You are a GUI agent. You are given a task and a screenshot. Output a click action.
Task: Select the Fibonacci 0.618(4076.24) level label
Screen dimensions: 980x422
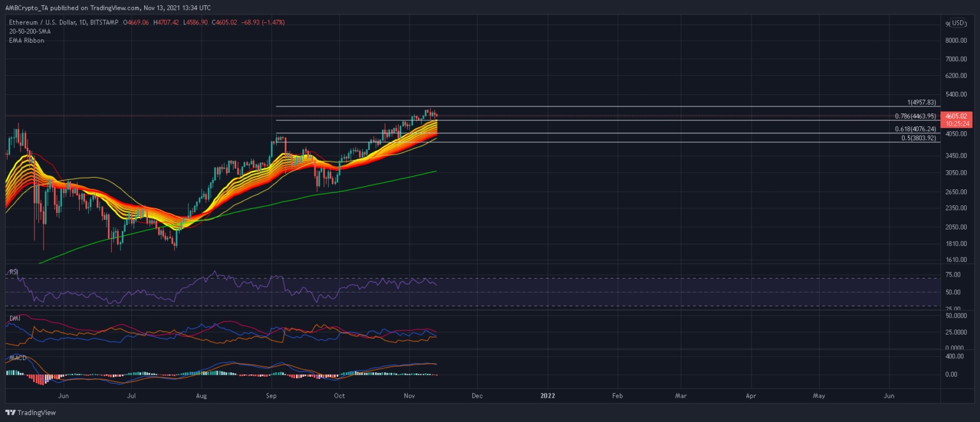(916, 129)
